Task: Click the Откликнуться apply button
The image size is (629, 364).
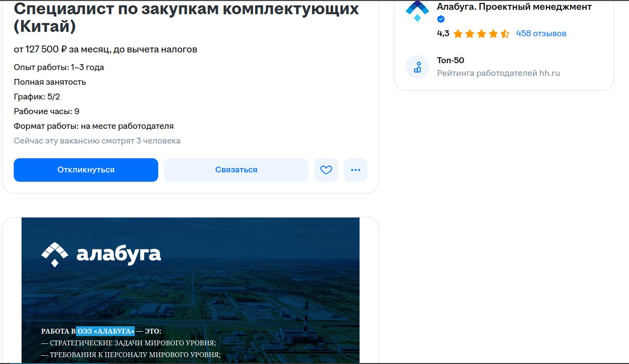Action: pos(86,170)
